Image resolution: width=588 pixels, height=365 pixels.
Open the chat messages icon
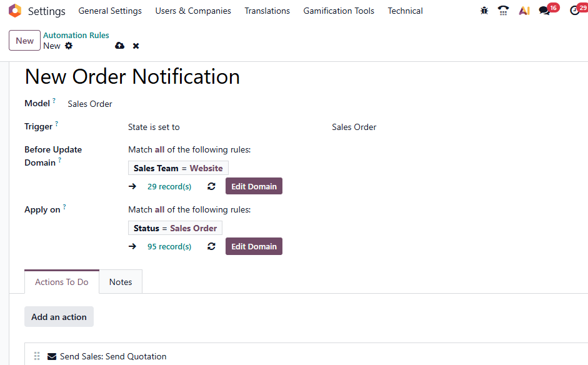pos(545,11)
